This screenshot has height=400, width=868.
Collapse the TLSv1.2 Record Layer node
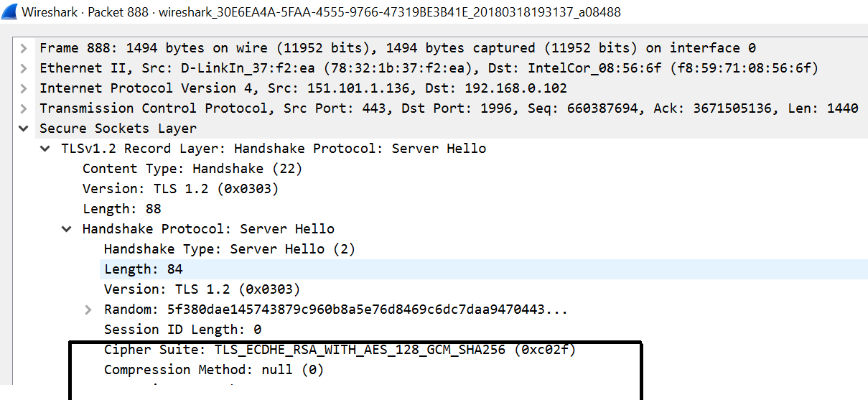coord(45,149)
